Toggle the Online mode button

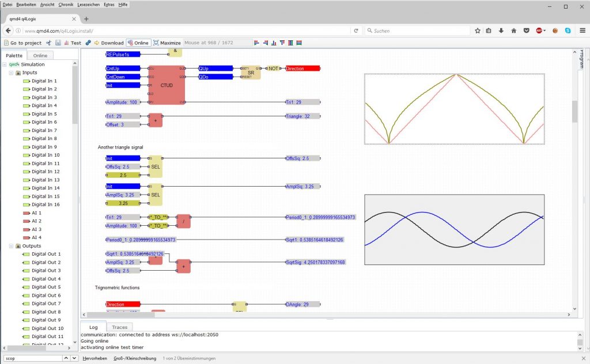pyautogui.click(x=138, y=43)
